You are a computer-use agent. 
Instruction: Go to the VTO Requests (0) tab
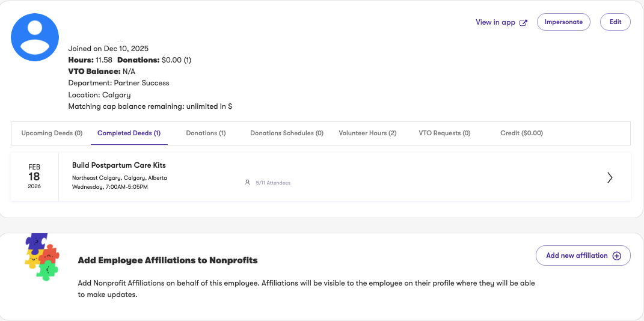(x=444, y=133)
